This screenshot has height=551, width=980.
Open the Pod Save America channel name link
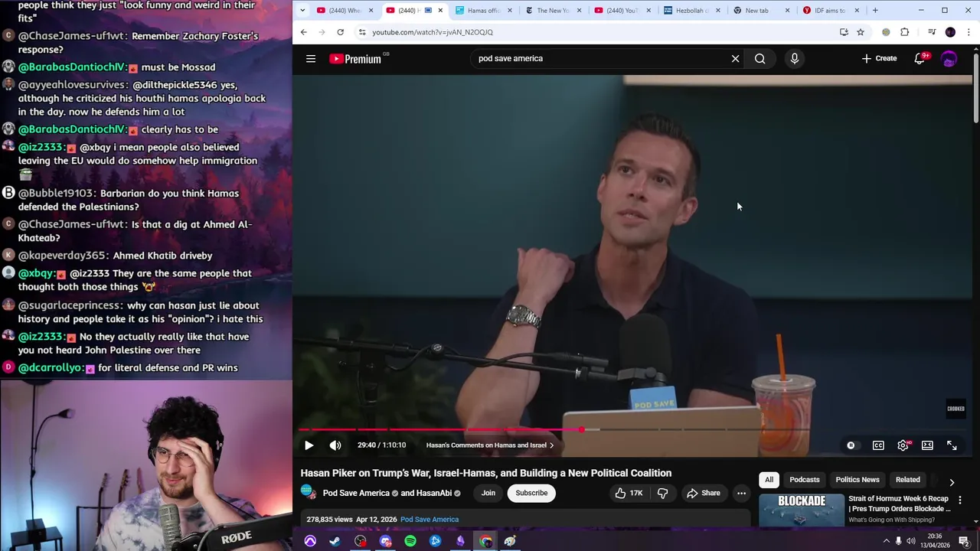356,494
